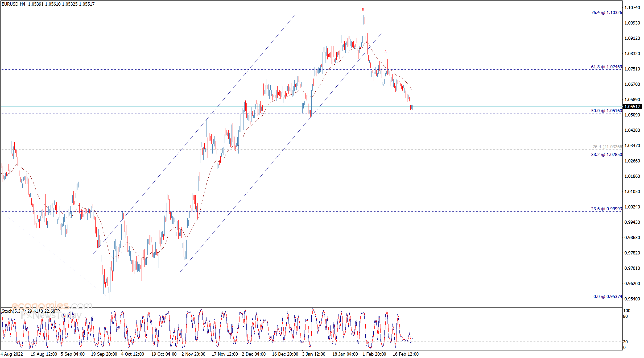
Task: Click the current price tag 1.05517
Action: click(632, 107)
